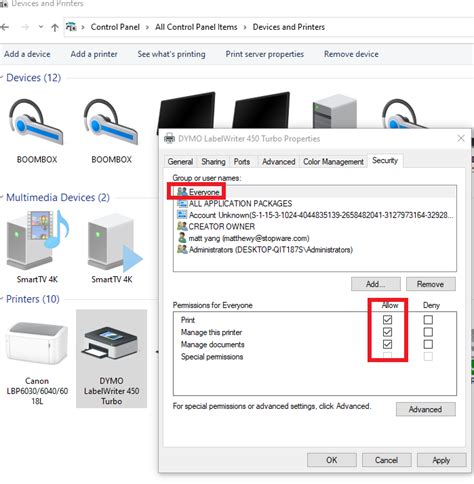
Task: Switch to the Sharing tab
Action: click(x=213, y=162)
